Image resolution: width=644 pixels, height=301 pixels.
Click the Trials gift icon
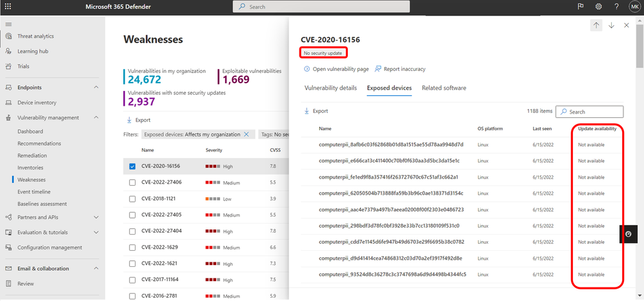[8, 66]
